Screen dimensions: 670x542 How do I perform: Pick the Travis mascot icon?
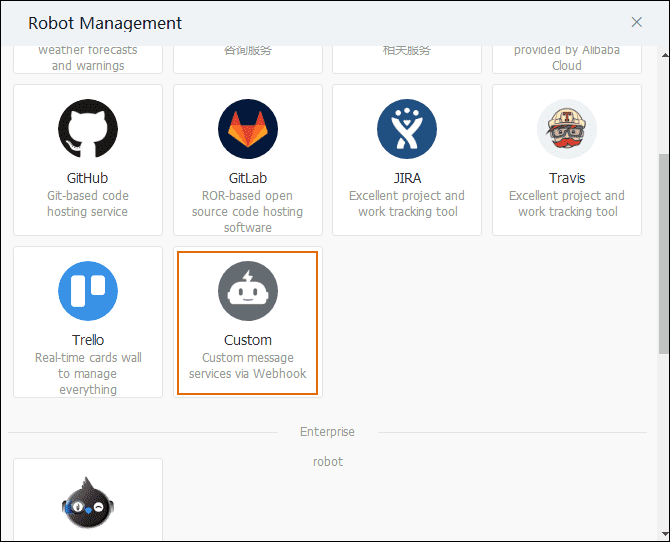click(x=567, y=129)
